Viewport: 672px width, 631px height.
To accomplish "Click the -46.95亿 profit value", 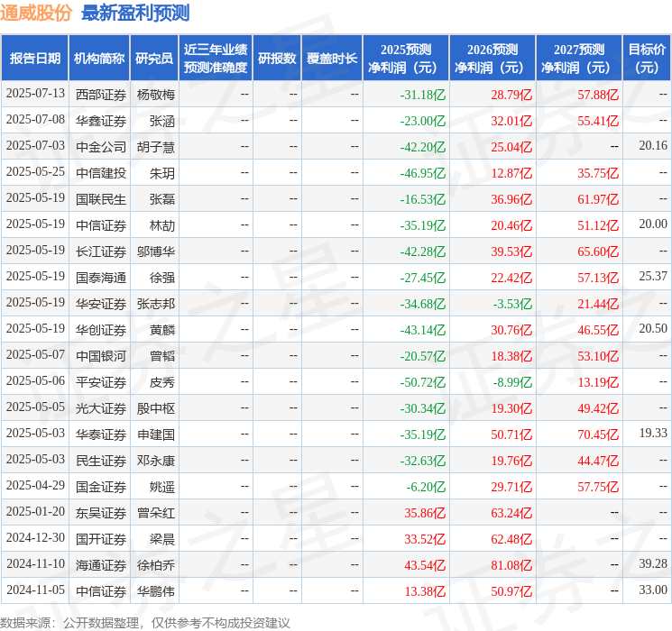I will (x=422, y=173).
